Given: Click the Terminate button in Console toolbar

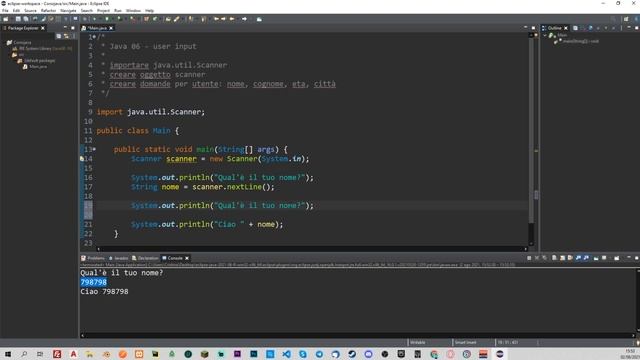Looking at the screenshot, I should pyautogui.click(x=529, y=258).
